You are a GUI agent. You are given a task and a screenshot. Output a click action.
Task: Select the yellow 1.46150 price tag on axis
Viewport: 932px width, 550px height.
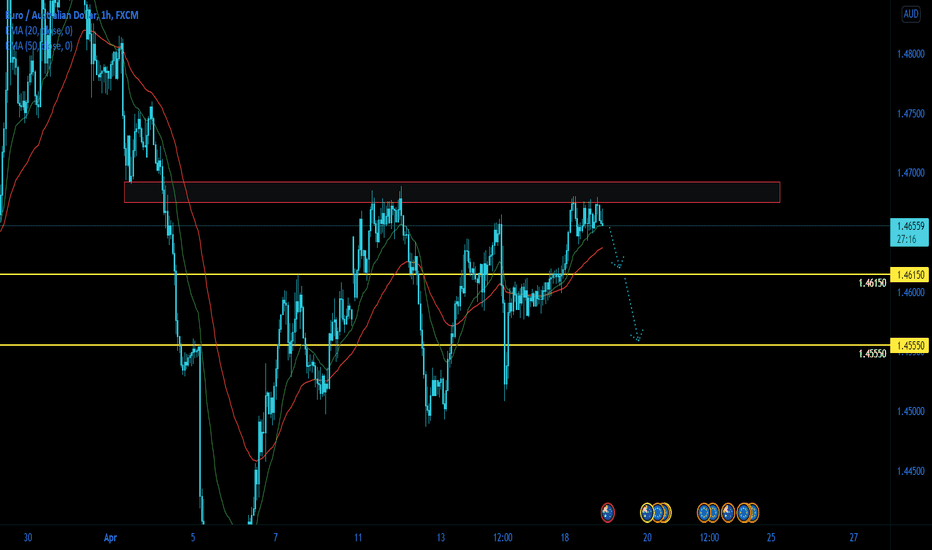[909, 275]
